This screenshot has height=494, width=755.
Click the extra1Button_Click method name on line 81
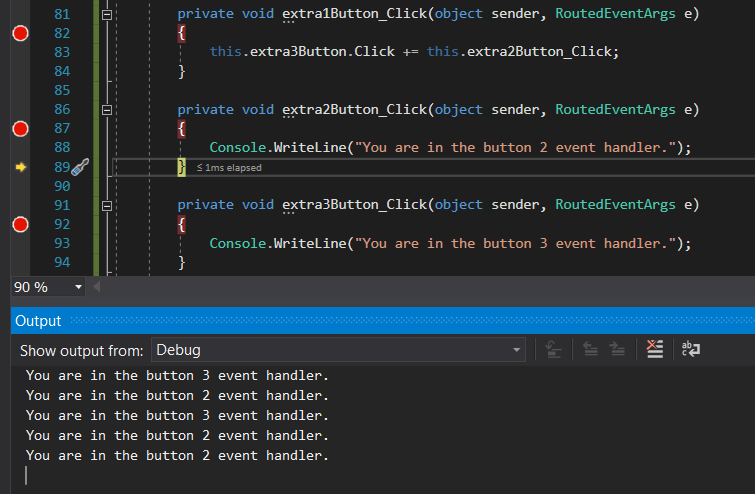(x=354, y=13)
